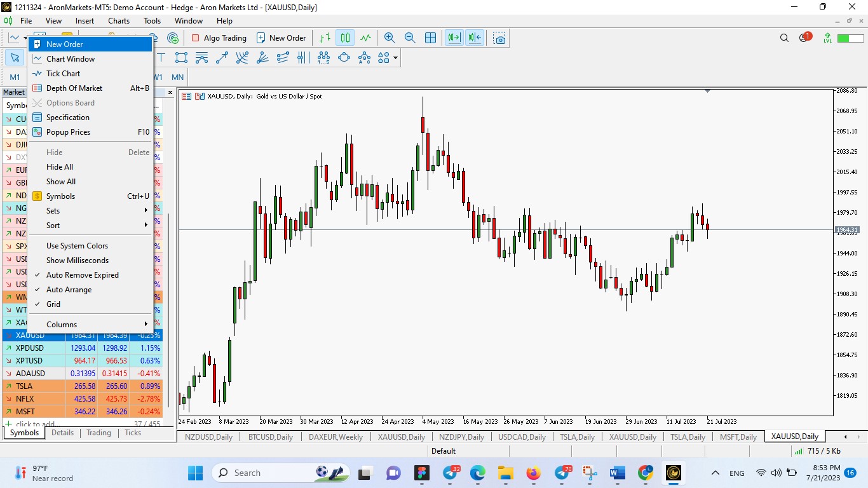The width and height of the screenshot is (868, 488).
Task: Switch chart to line chart type
Action: point(365,38)
